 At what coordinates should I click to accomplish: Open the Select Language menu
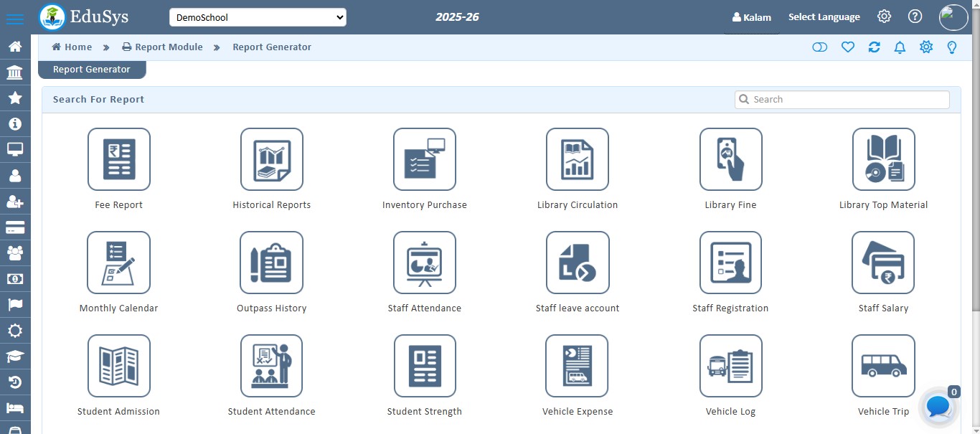pyautogui.click(x=824, y=16)
